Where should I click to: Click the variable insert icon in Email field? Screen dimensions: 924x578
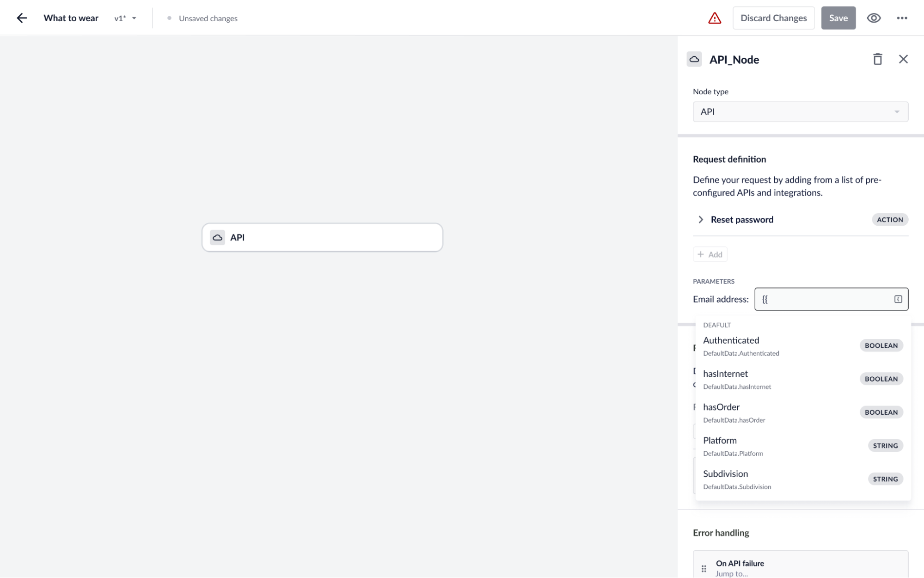pyautogui.click(x=898, y=299)
